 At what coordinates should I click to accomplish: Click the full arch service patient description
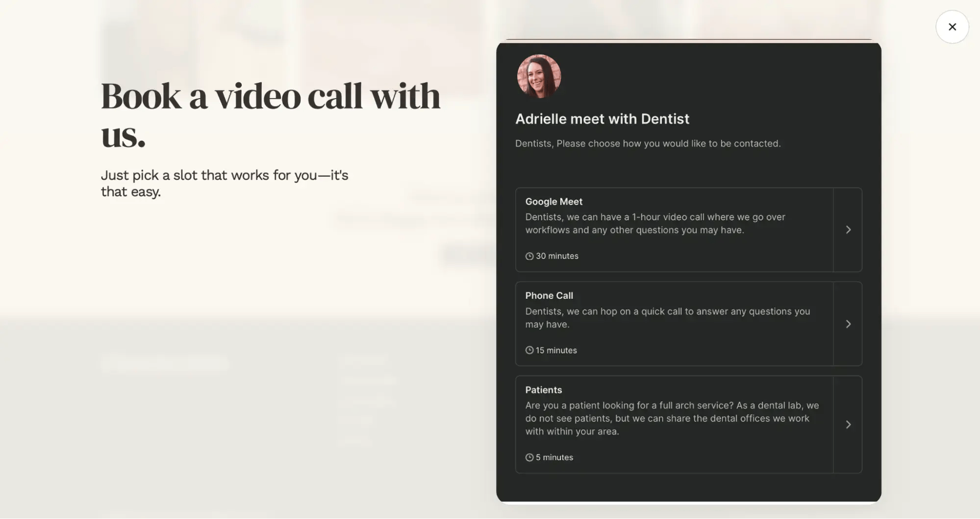672,418
